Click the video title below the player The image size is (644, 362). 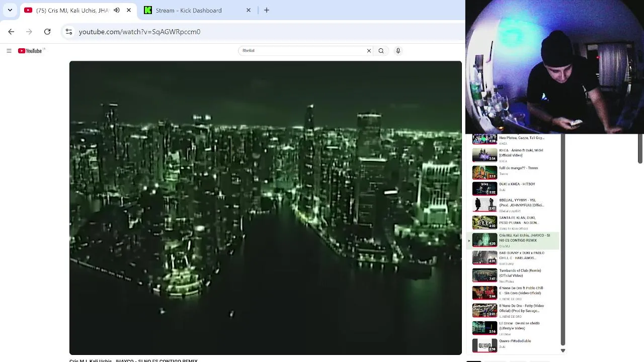point(133,360)
